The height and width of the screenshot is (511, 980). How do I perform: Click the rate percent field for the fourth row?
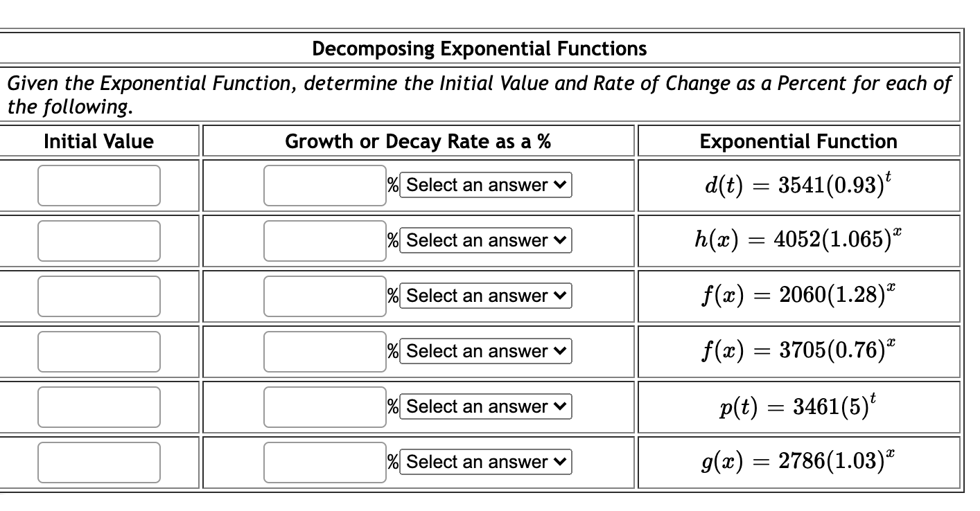click(324, 351)
